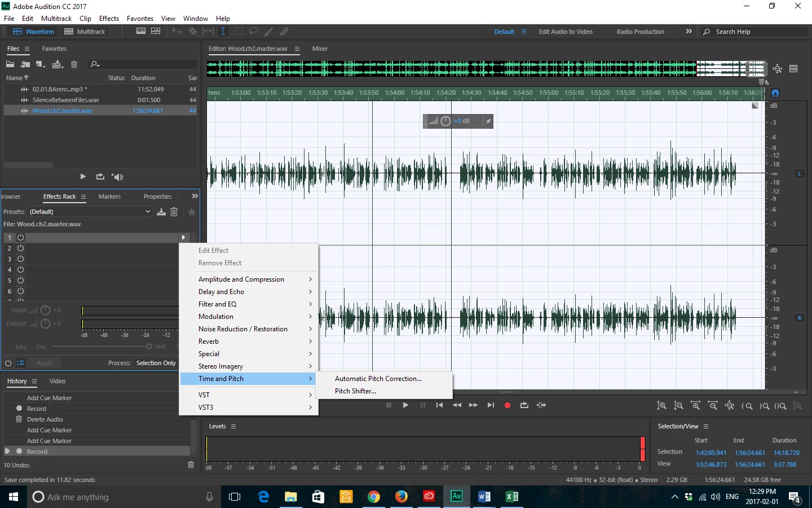The width and height of the screenshot is (812, 508).
Task: Switch to the Markers tab
Action: tap(109, 196)
